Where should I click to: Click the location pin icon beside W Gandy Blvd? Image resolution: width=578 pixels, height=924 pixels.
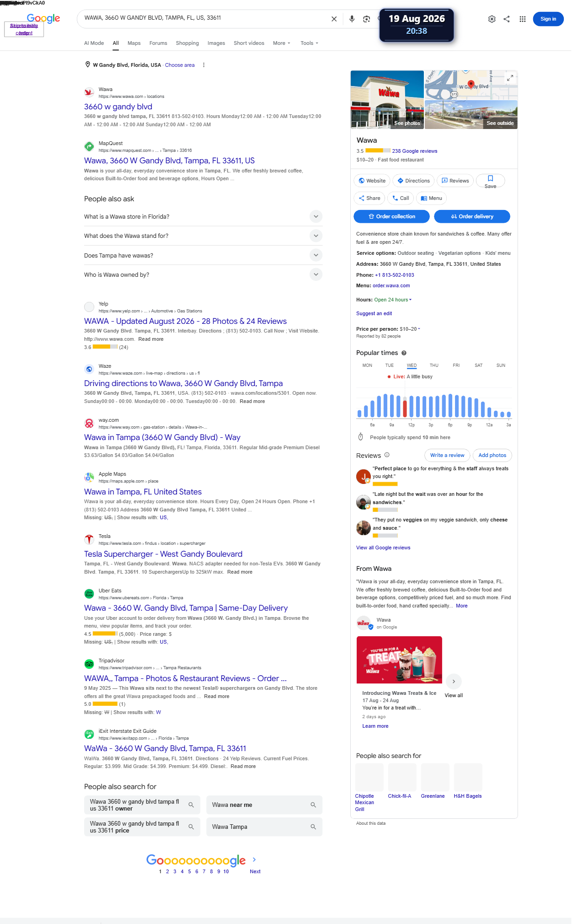click(88, 64)
